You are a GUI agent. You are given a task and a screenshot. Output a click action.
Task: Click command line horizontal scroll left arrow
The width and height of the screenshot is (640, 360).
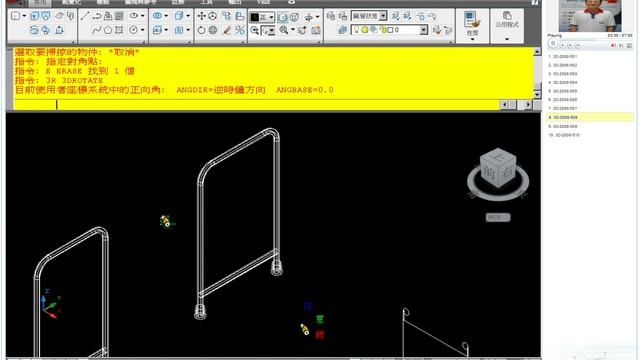(x=504, y=105)
